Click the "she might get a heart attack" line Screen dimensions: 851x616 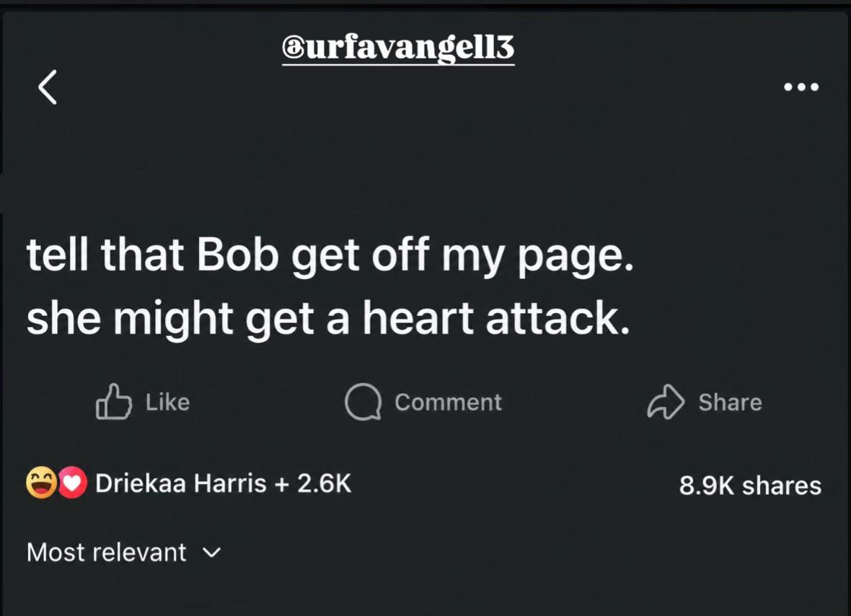(x=328, y=319)
